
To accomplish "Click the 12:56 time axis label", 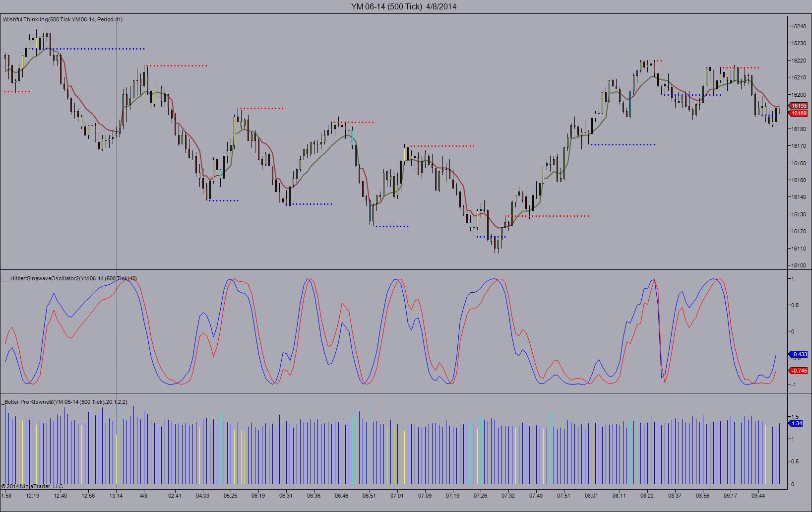I will [88, 495].
